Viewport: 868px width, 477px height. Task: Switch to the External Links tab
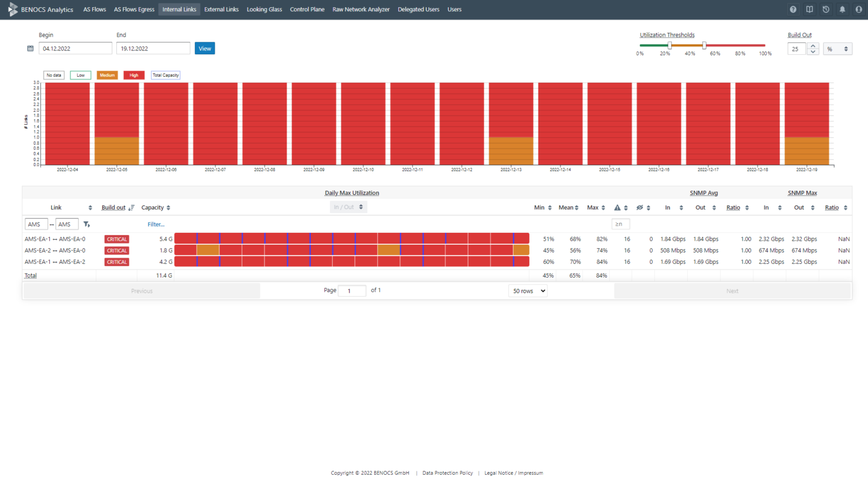(x=222, y=9)
